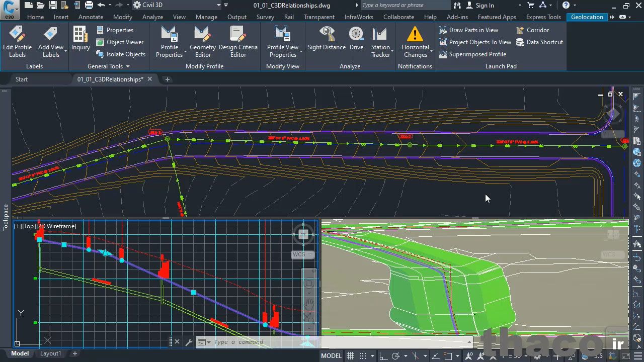Toggle ortho mode
The width and height of the screenshot is (644, 362).
[384, 356]
